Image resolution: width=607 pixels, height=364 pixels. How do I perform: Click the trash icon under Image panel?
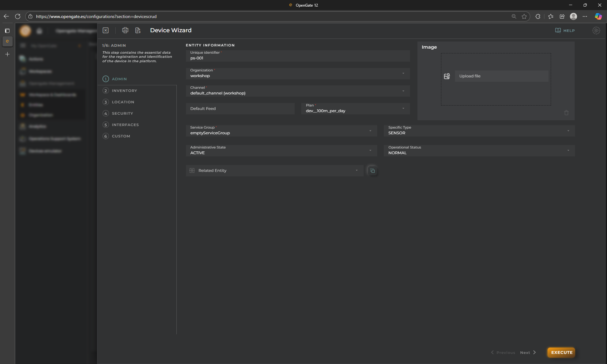[566, 113]
